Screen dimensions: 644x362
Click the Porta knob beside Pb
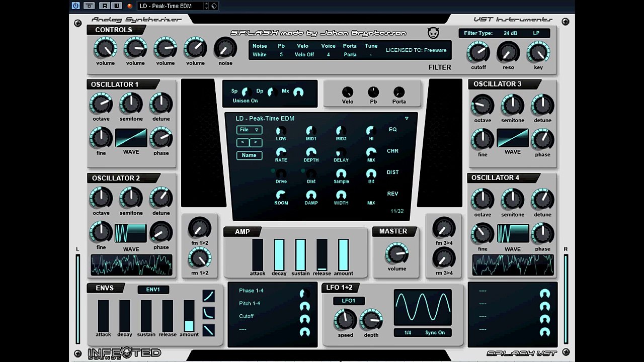pos(398,92)
